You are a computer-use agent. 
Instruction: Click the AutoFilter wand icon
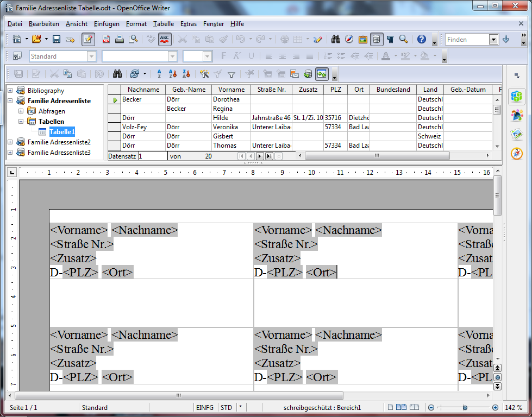(204, 74)
